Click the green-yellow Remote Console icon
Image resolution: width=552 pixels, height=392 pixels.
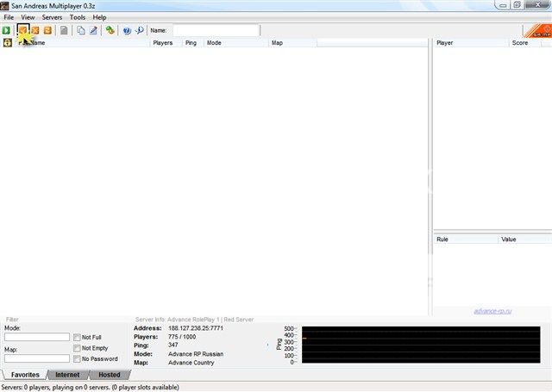coord(110,30)
